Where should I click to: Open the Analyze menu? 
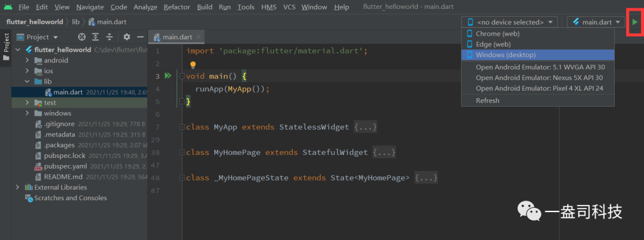pyautogui.click(x=146, y=7)
